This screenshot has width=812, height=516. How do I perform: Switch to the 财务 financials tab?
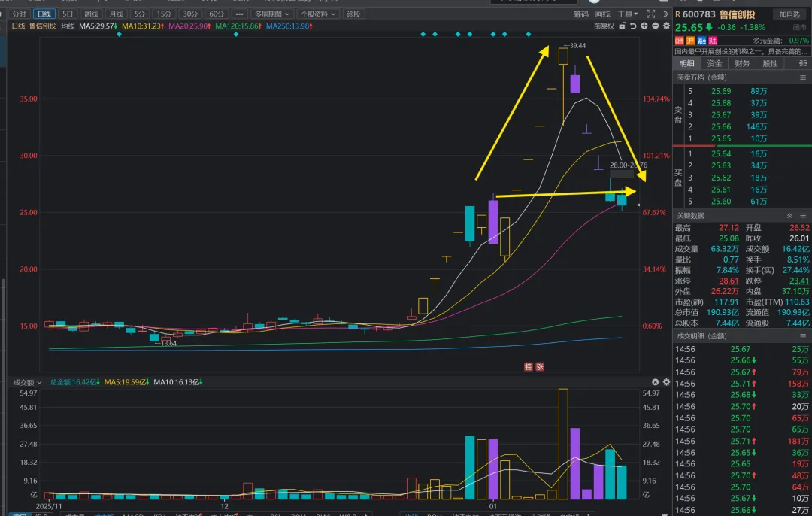click(742, 63)
